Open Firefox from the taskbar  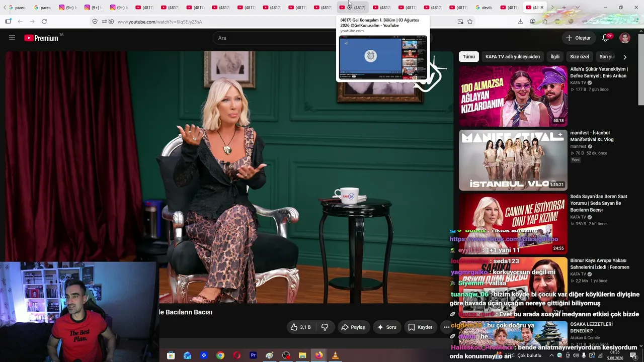[319, 355]
